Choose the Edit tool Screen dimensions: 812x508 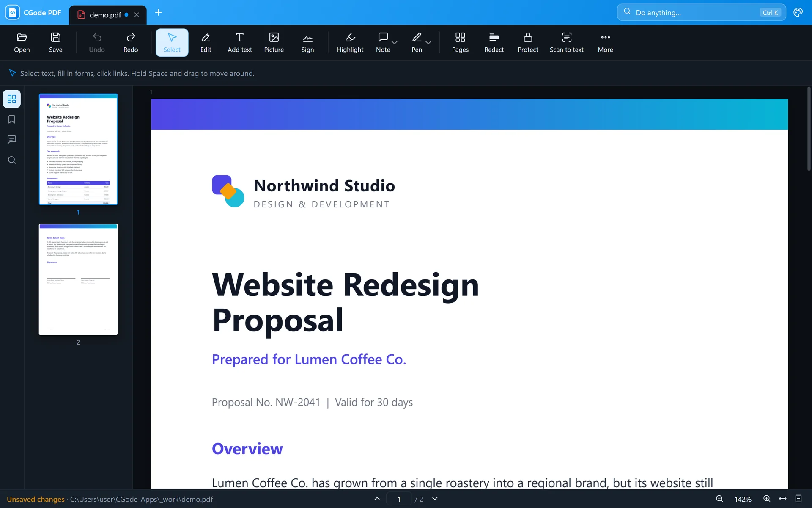pyautogui.click(x=206, y=42)
